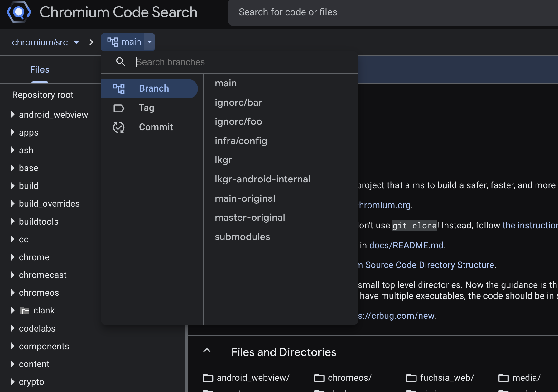Expand the chromeos tree folder
558x392 pixels.
click(13, 293)
